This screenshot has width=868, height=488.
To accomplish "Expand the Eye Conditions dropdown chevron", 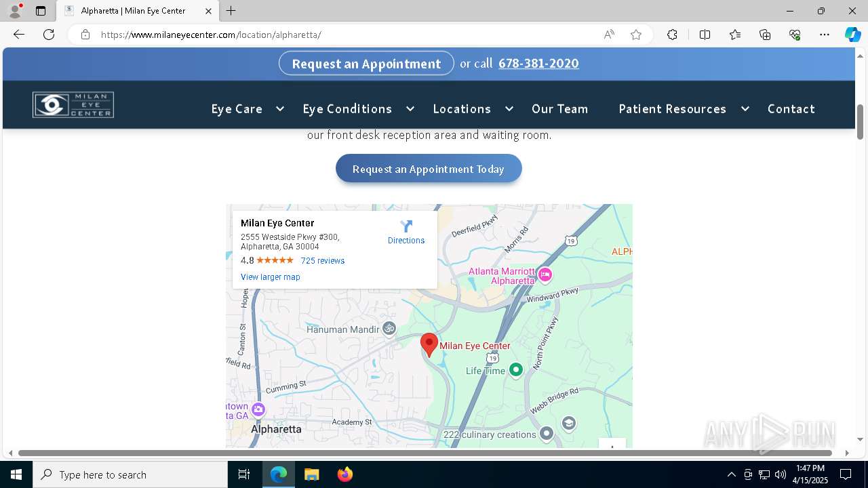I will (x=410, y=108).
